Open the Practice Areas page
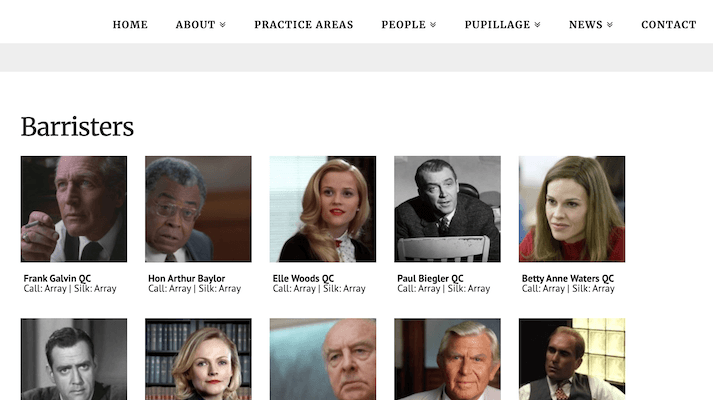713x400 pixels. [304, 25]
